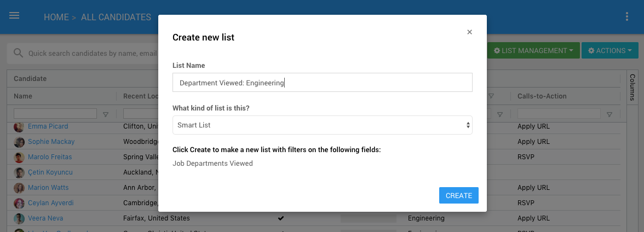The width and height of the screenshot is (644, 232).
Task: Click Emma Picard's avatar thumbnail
Action: pos(19,127)
